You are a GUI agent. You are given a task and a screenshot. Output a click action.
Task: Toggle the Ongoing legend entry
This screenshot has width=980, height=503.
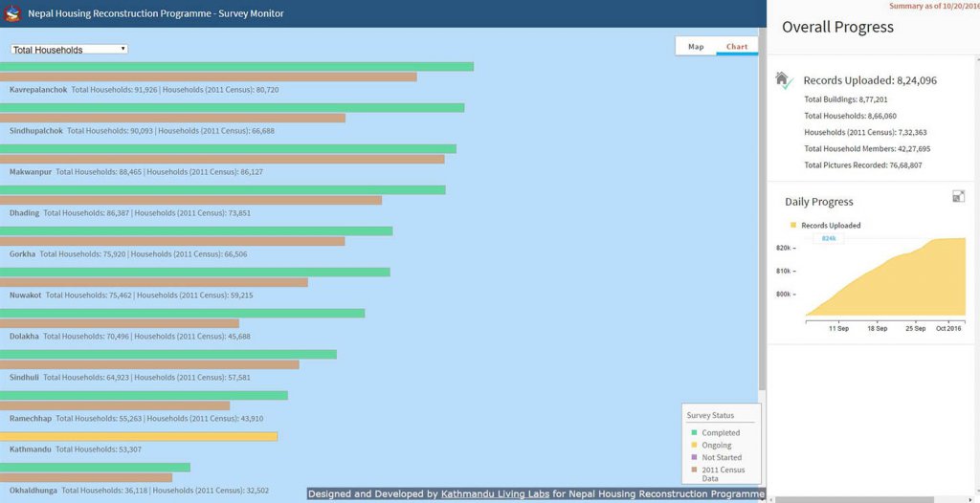click(x=711, y=445)
